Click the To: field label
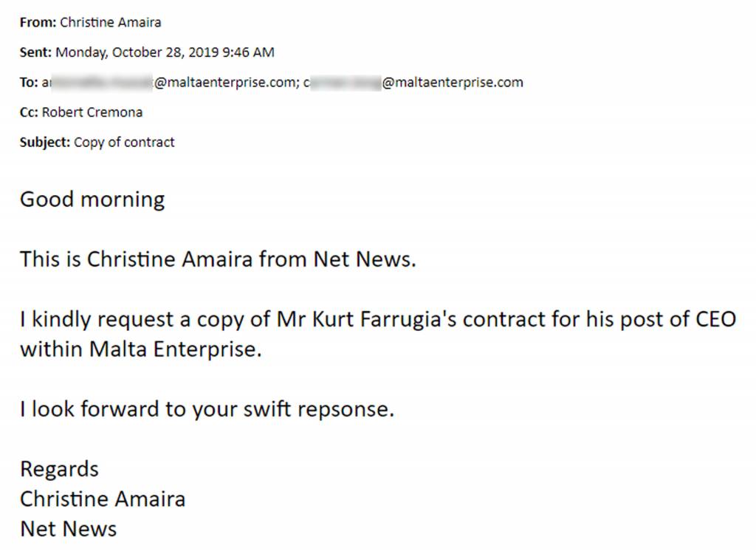This screenshot has height=554, width=756. 29,83
